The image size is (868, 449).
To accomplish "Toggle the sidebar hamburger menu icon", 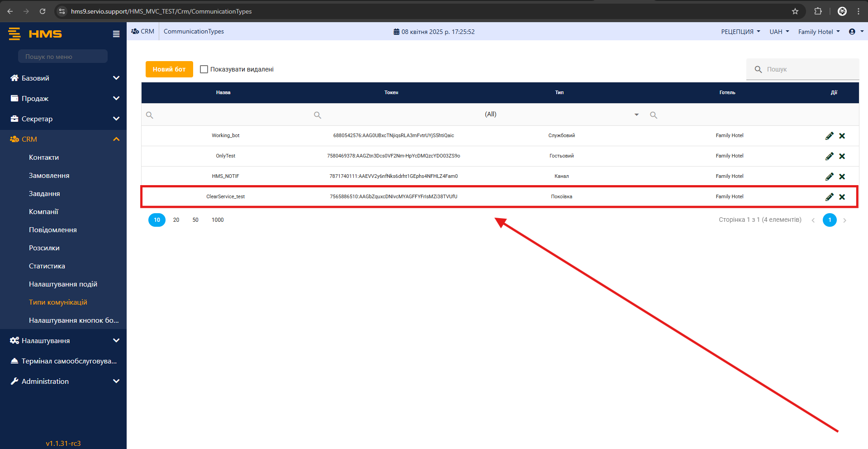I will pyautogui.click(x=116, y=34).
